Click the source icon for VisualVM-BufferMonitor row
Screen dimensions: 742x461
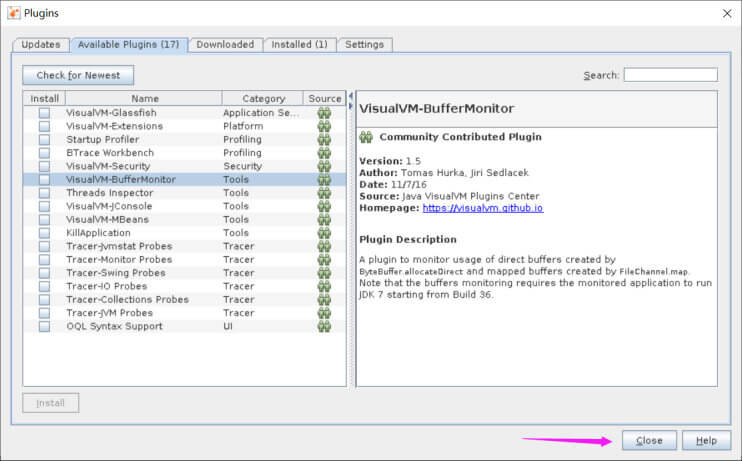[324, 179]
